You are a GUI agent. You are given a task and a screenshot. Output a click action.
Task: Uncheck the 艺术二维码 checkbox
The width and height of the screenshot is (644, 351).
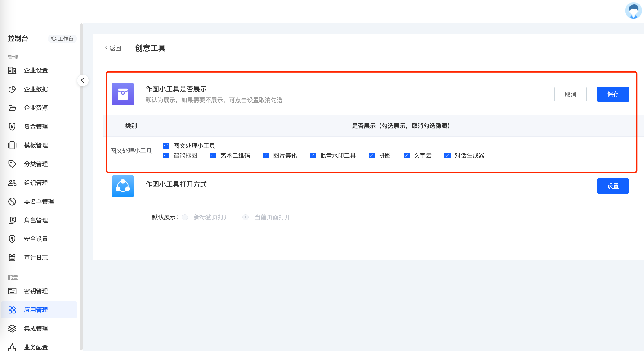coord(213,156)
